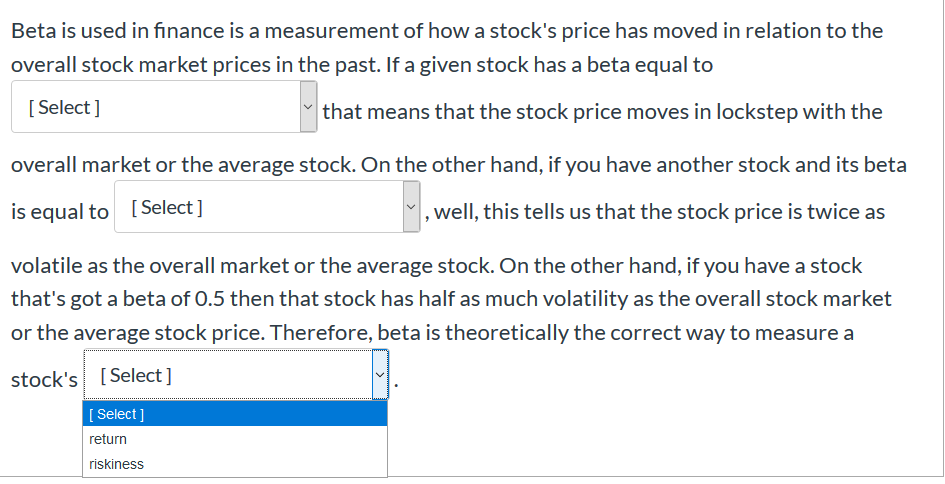This screenshot has height=484, width=945.
Task: Choose the highlighted [ Select ] list option
Action: (x=235, y=414)
